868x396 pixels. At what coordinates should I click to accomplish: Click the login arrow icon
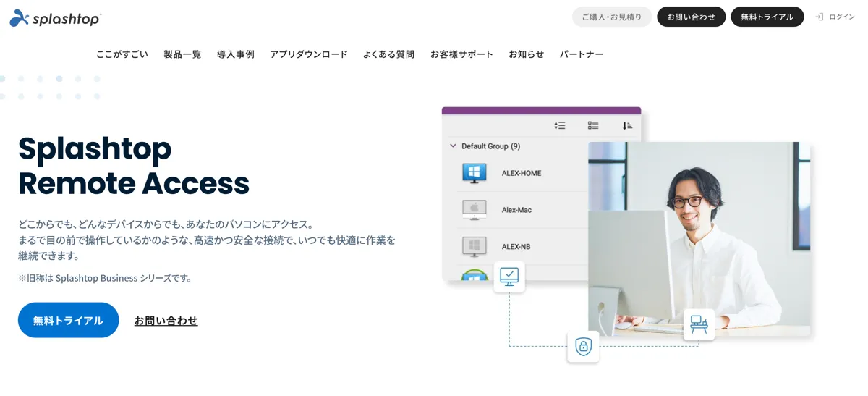[x=819, y=17]
